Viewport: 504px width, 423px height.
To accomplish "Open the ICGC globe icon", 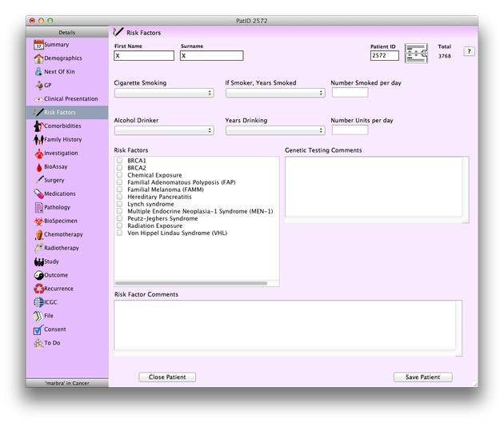I will (39, 302).
